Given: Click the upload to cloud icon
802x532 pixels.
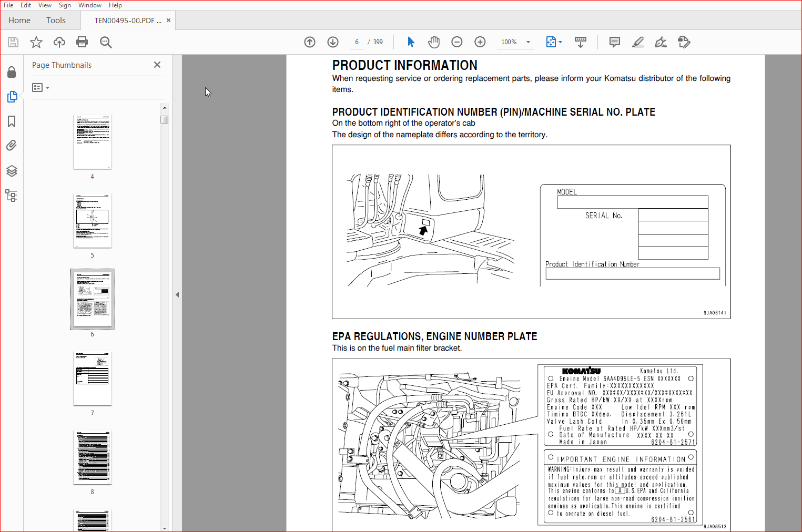Looking at the screenshot, I should [59, 42].
